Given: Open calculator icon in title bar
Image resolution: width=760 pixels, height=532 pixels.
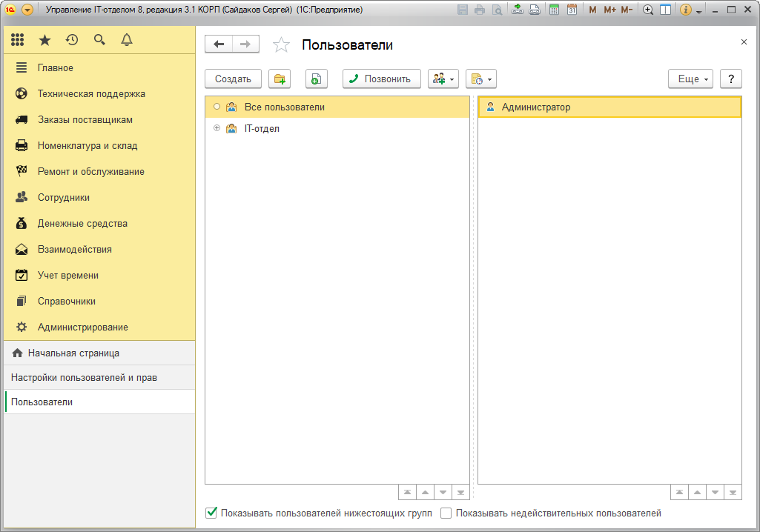Looking at the screenshot, I should 554,10.
